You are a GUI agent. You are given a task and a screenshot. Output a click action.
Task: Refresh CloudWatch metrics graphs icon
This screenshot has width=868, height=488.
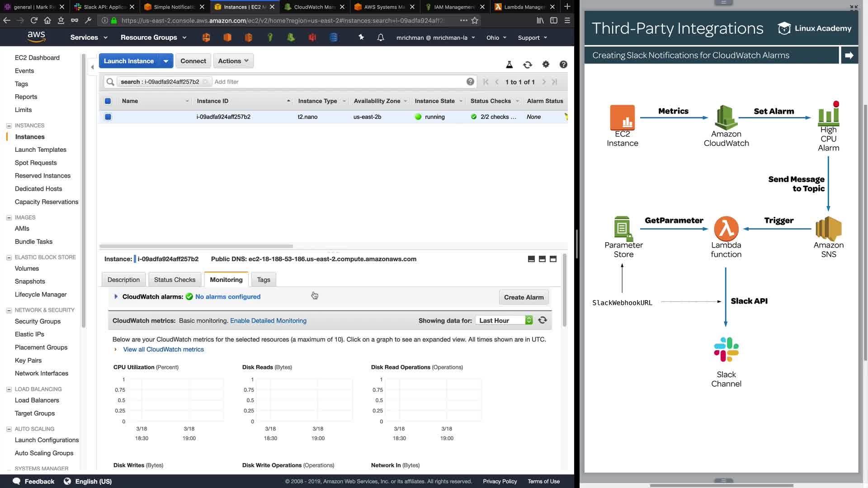click(x=542, y=320)
